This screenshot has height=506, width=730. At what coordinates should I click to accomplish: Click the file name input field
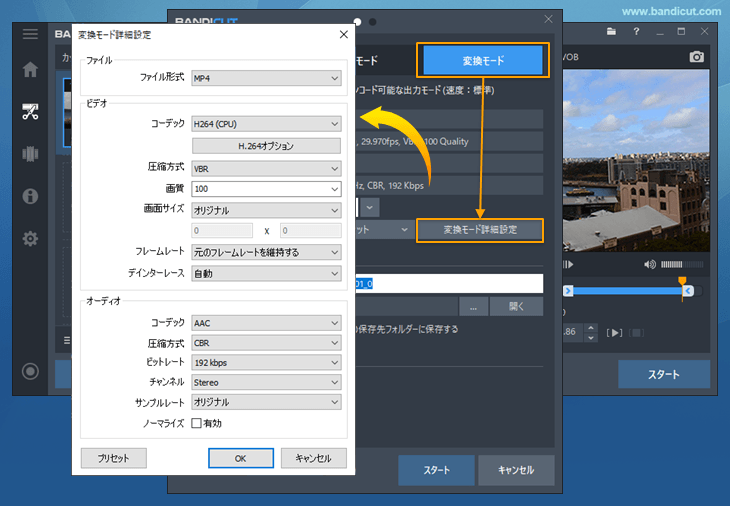coord(449,283)
